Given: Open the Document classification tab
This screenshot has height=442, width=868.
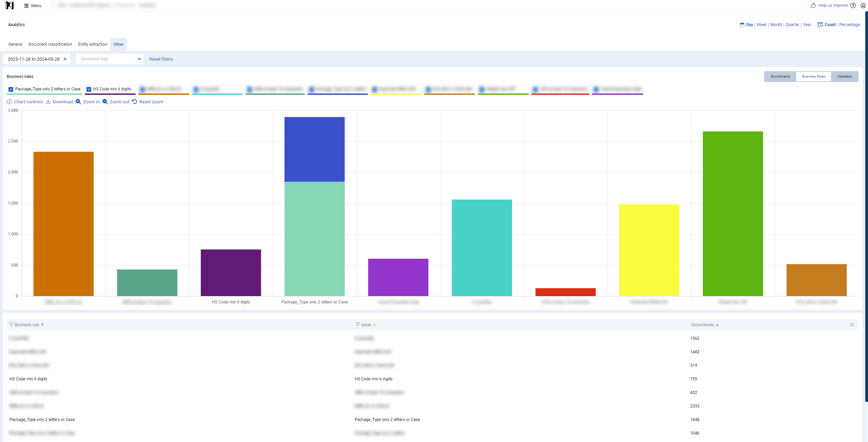Looking at the screenshot, I should (x=50, y=44).
